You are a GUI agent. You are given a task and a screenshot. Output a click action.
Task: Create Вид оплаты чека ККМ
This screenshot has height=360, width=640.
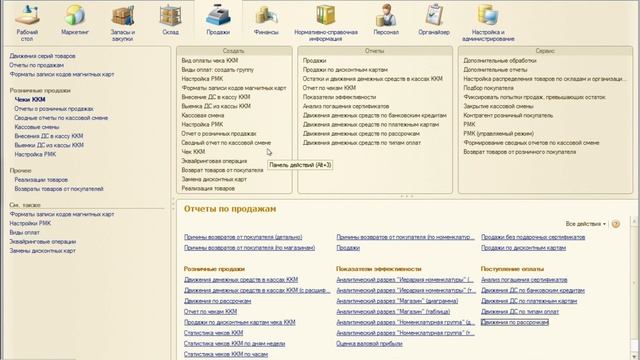coord(210,60)
